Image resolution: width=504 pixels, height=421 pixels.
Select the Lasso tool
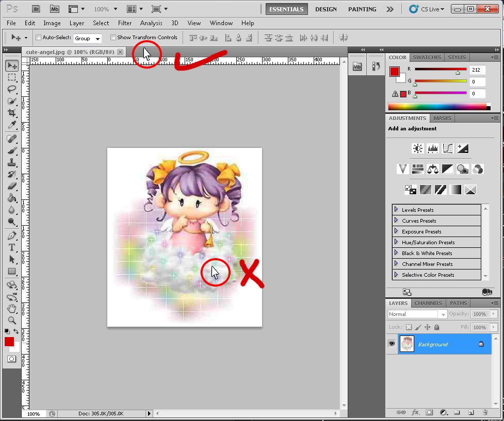pos(12,89)
